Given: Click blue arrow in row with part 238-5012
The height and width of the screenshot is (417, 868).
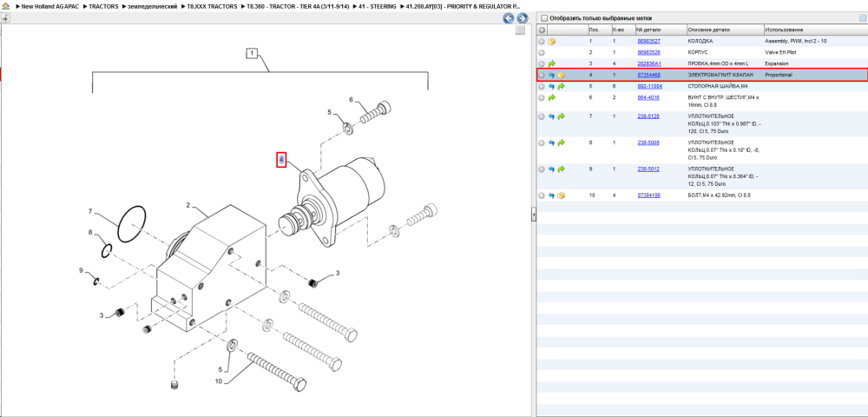Looking at the screenshot, I should pos(551,169).
